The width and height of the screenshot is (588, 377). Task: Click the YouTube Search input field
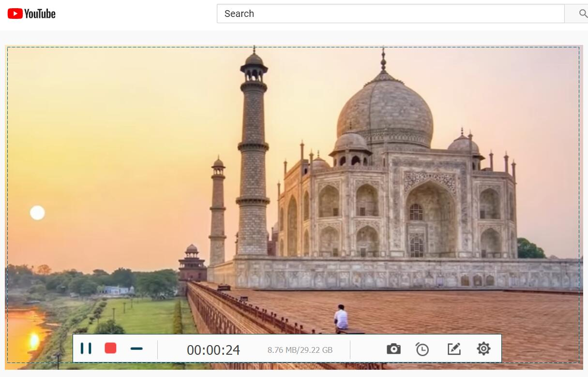point(391,14)
